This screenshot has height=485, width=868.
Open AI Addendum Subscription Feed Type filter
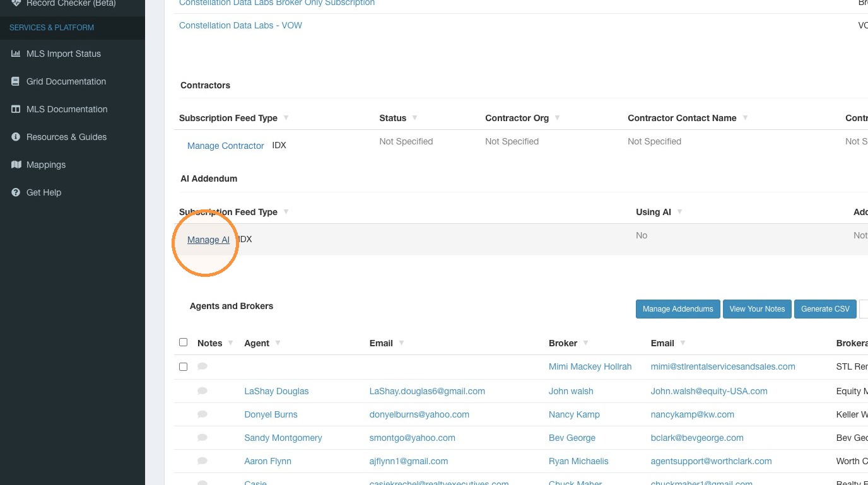tap(286, 212)
